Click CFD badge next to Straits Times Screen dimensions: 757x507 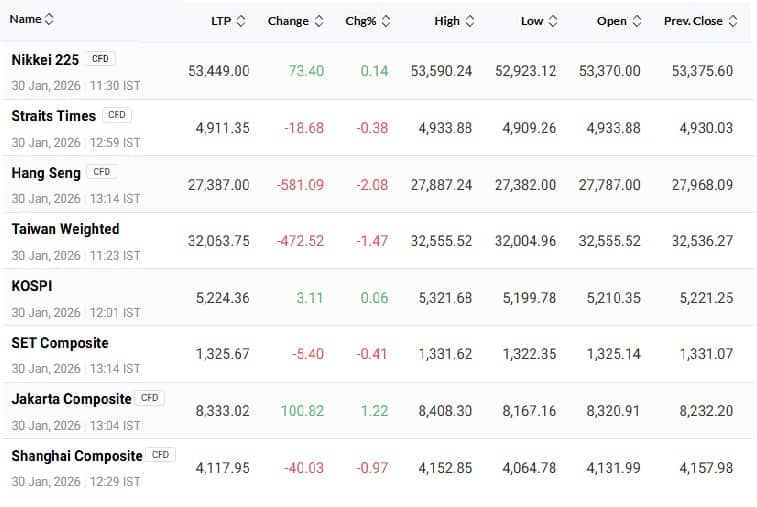click(117, 115)
